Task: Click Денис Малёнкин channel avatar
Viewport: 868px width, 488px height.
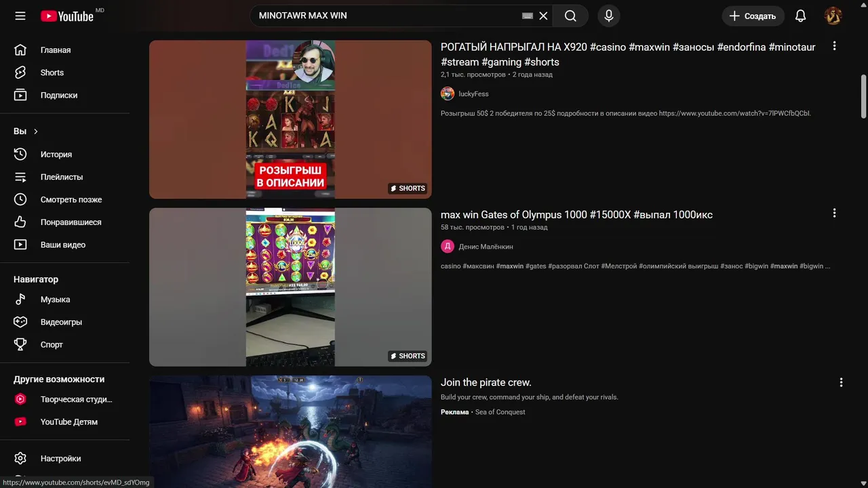Action: click(448, 247)
